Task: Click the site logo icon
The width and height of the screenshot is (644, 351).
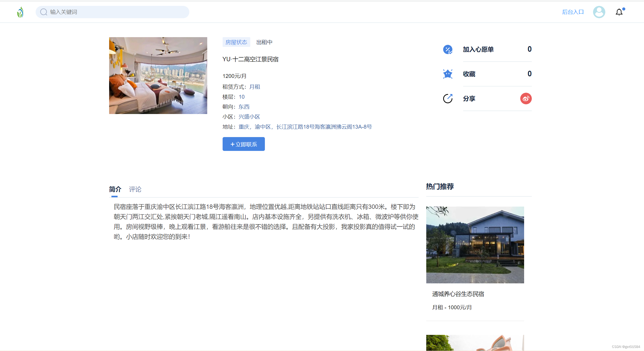Action: (x=20, y=12)
